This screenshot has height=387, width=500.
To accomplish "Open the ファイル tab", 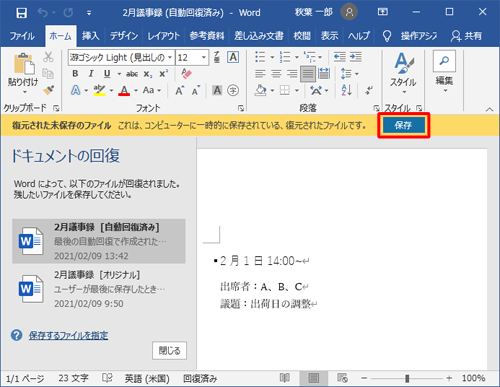I will 22,36.
